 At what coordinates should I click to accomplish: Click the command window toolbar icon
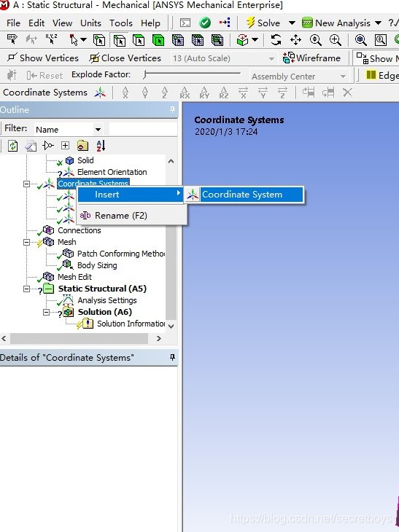(x=185, y=23)
